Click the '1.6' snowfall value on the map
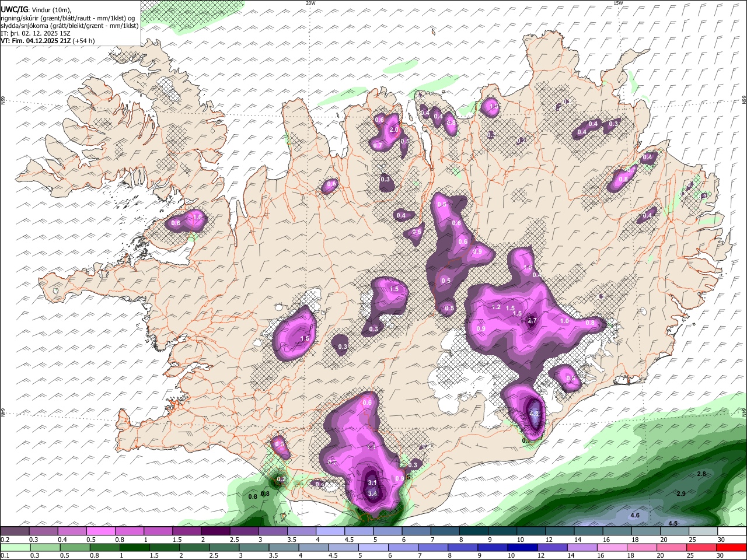This screenshot has height=560, width=747. [304, 338]
